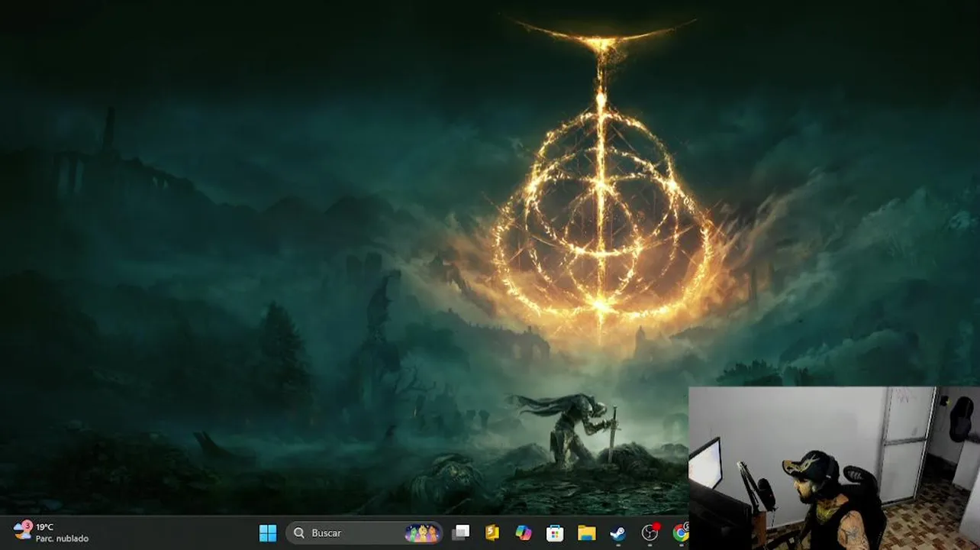
Task: Click the webcam overlay feed
Action: click(834, 468)
